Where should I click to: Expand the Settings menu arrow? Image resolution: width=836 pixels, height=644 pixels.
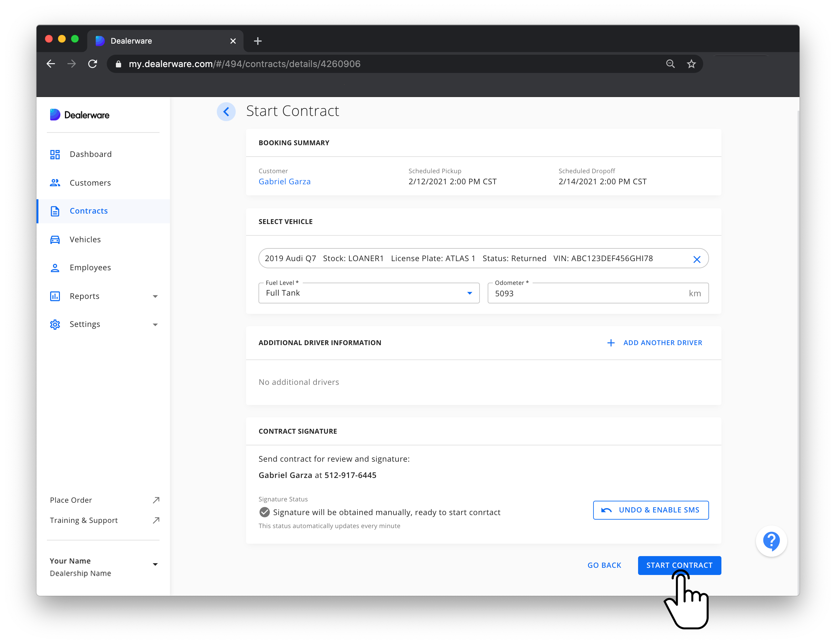click(155, 325)
